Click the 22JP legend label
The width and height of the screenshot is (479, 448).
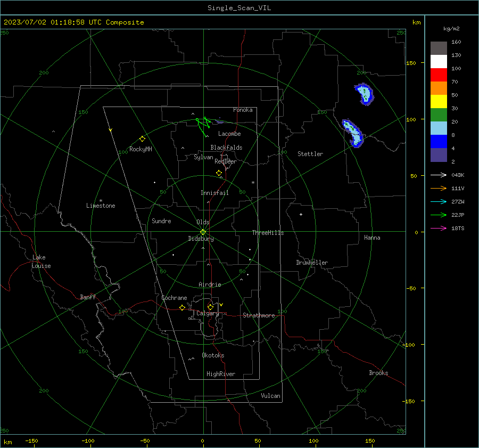458,215
